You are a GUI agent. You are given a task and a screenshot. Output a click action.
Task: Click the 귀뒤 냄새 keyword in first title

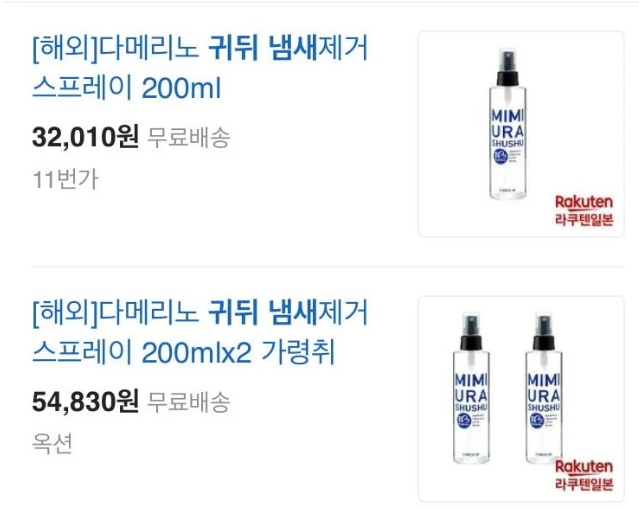(x=263, y=47)
